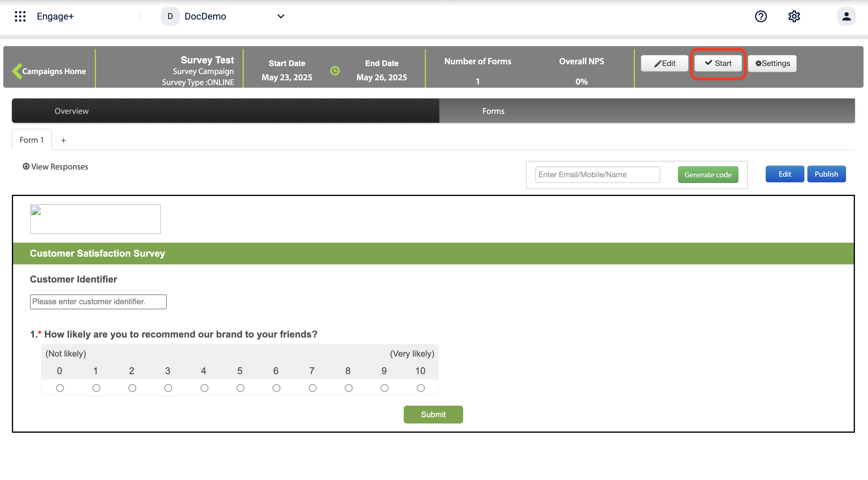Switch to the Forms tab
This screenshot has width=868, height=480.
[493, 111]
